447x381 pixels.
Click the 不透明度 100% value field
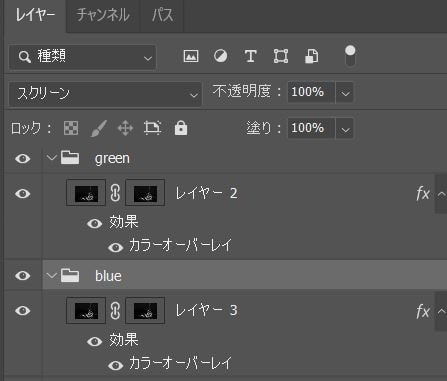tap(311, 92)
